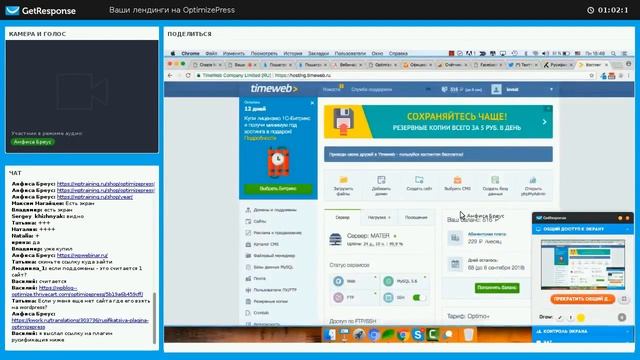Select the pencil draw tool in GetResponse panel
Screen dimensions: 640x360
pos(560,317)
